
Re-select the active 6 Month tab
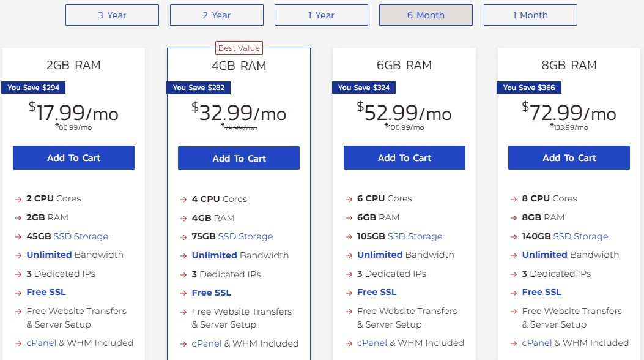[426, 15]
